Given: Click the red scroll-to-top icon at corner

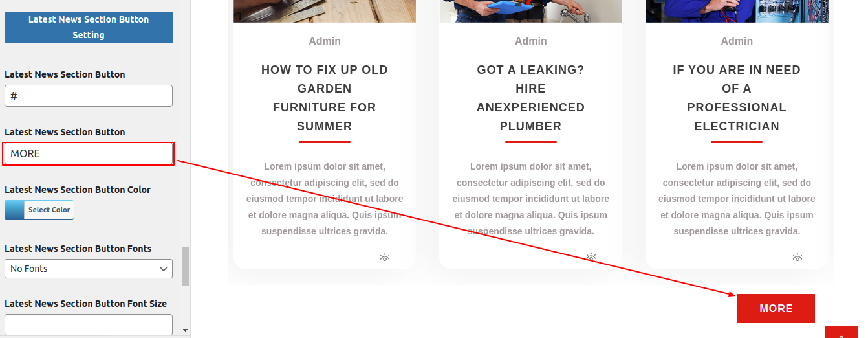Looking at the screenshot, I should click(841, 332).
